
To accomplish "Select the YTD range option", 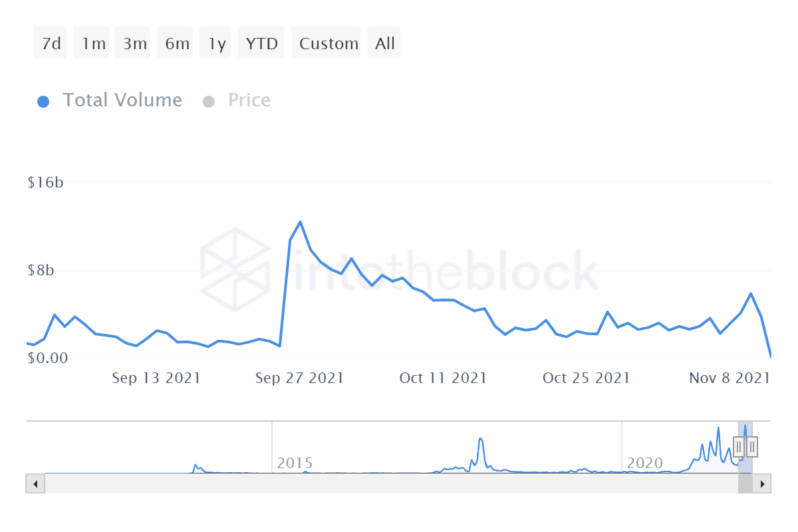I will 261,43.
